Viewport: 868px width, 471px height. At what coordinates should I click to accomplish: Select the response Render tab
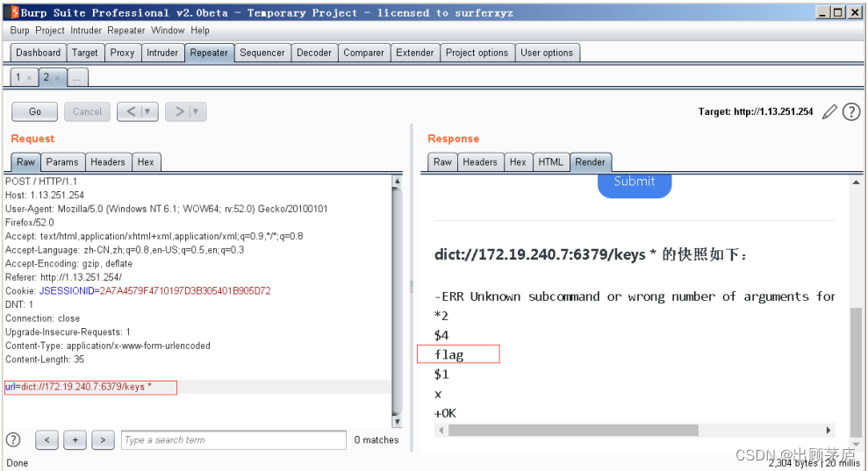click(590, 162)
